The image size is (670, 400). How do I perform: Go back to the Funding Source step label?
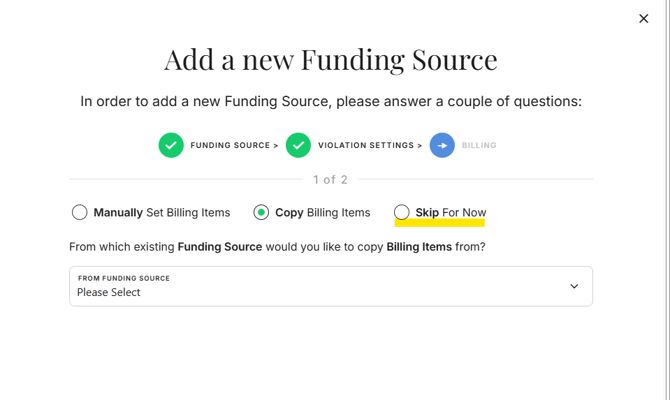click(x=231, y=146)
